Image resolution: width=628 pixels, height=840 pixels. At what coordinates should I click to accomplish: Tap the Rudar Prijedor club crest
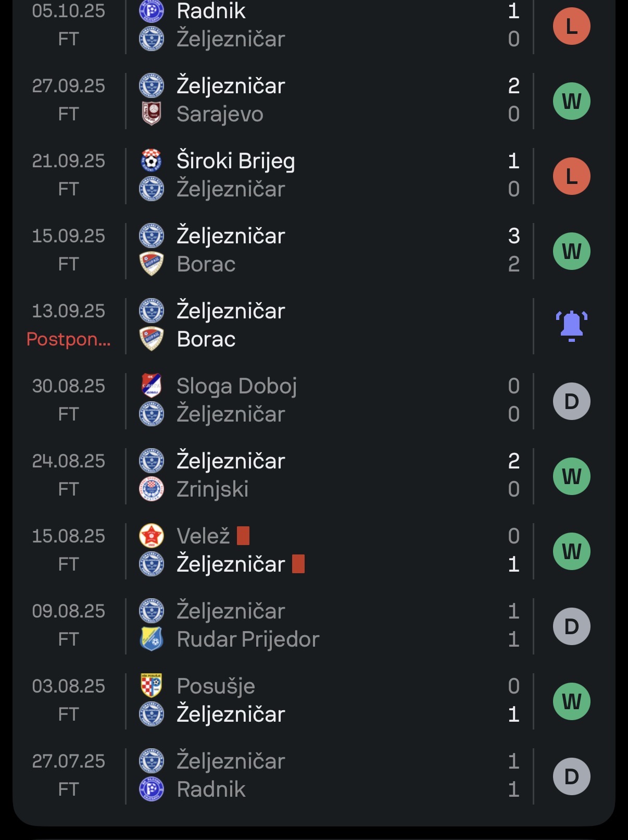point(152,639)
